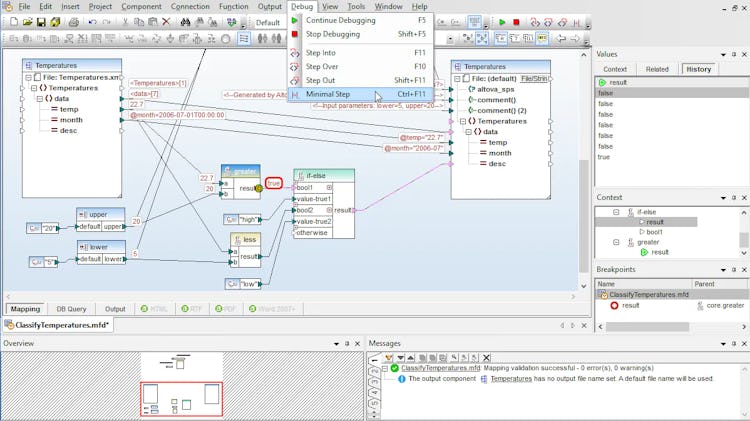Screen dimensions: 750x421
Task: Collapse target File: (default) node
Action: click(457, 78)
